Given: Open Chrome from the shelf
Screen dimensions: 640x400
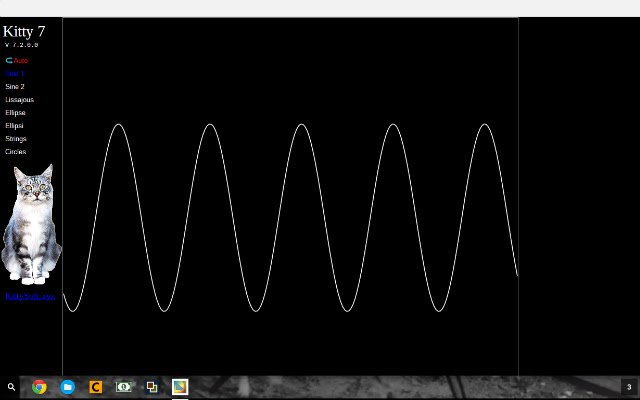Looking at the screenshot, I should (x=39, y=387).
